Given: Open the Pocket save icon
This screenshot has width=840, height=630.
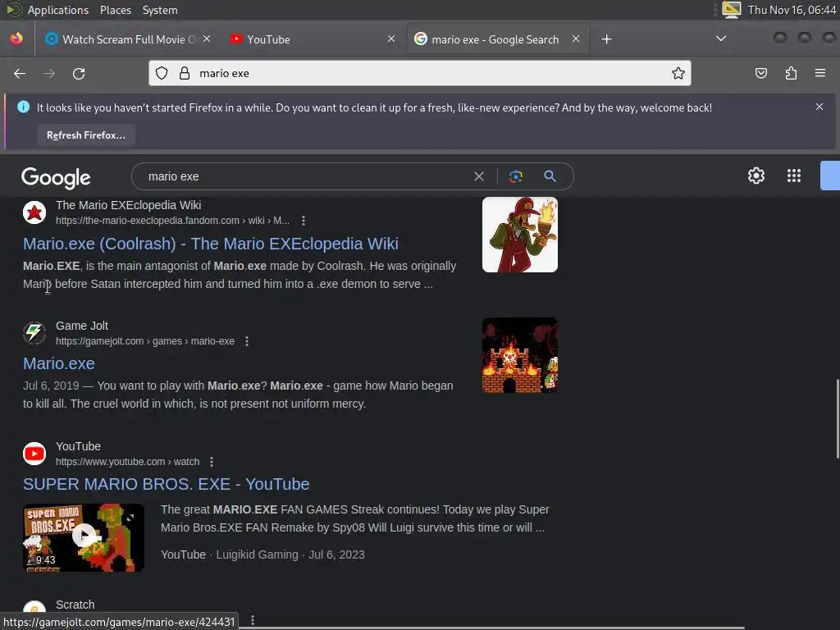Looking at the screenshot, I should click(x=761, y=73).
